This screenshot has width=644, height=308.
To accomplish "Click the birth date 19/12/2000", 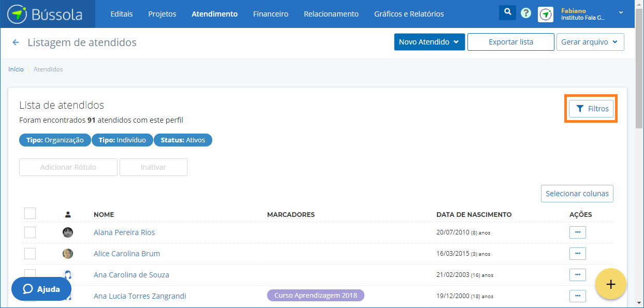I will click(x=453, y=296).
